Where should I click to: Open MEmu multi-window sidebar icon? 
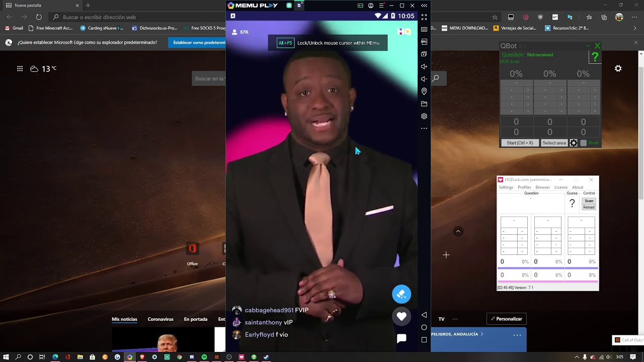click(x=424, y=54)
